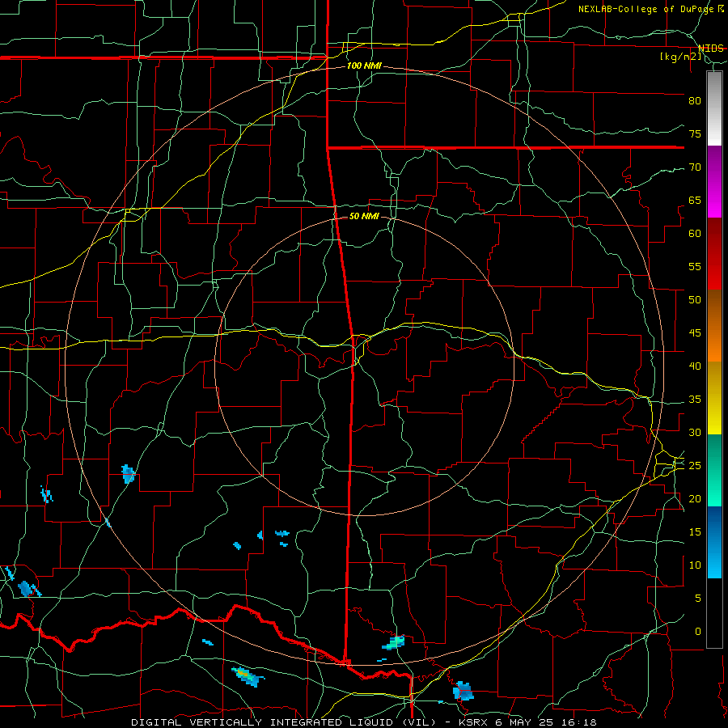Select the bright red 55 color bar segment

[714, 272]
